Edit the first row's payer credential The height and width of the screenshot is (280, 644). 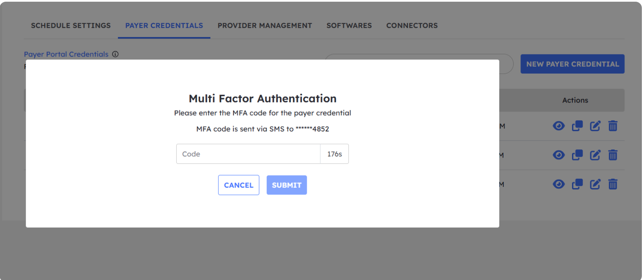coord(595,126)
